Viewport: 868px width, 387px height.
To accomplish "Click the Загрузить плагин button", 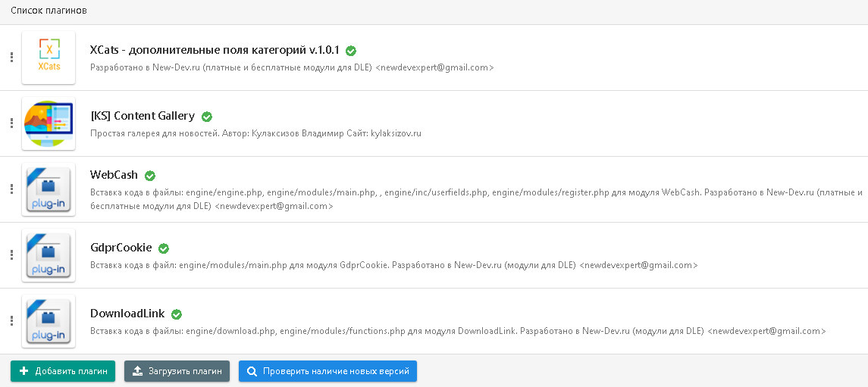I will [177, 371].
